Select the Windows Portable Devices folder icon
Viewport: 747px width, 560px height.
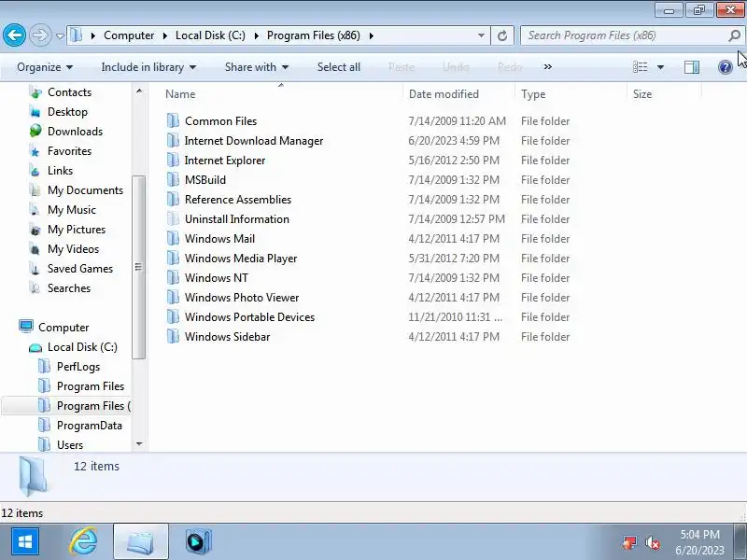coord(173,316)
